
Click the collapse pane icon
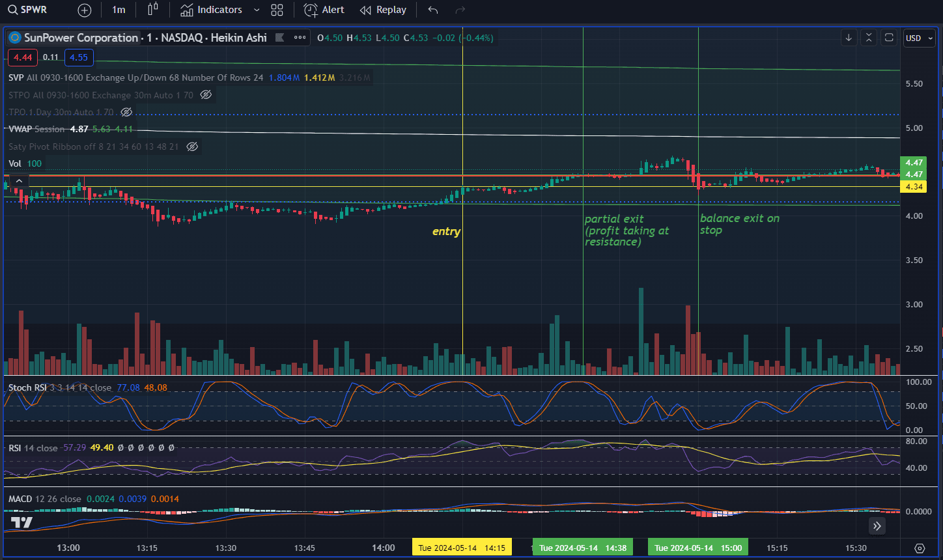click(x=869, y=38)
